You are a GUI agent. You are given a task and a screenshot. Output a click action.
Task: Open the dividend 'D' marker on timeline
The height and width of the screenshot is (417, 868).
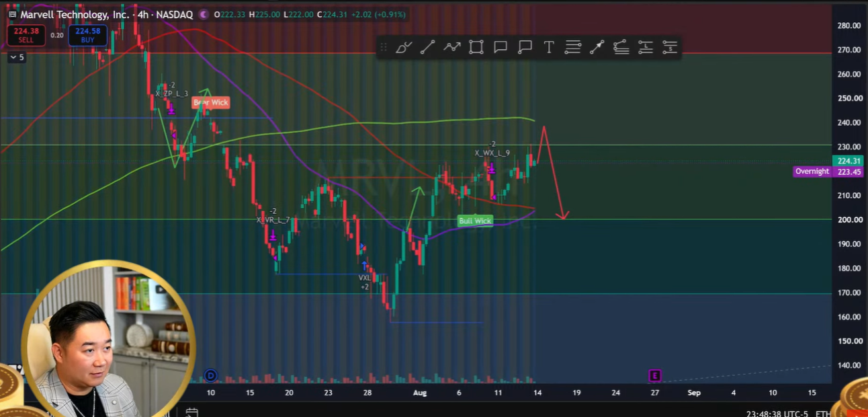[x=210, y=375]
